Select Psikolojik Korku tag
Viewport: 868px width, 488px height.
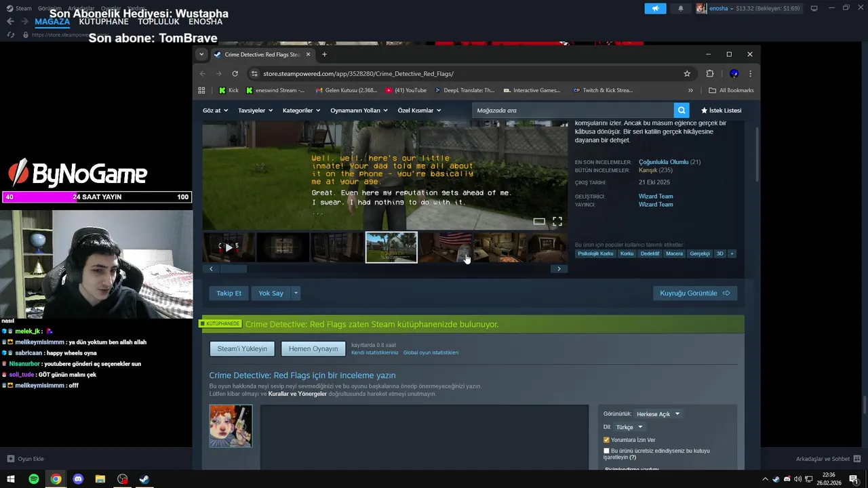595,253
